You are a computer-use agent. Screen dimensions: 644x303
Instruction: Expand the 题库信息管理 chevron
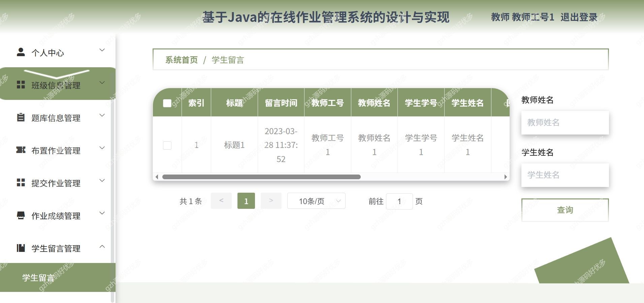click(x=102, y=116)
